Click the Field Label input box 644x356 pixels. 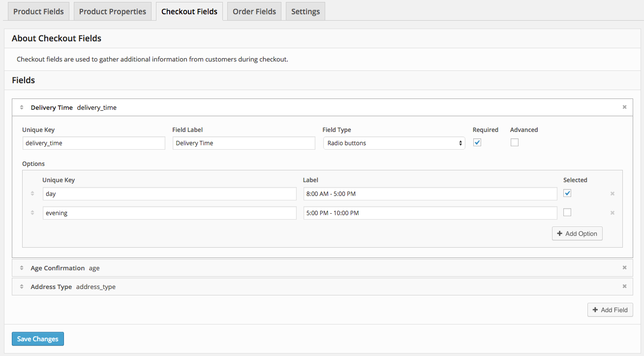point(244,143)
